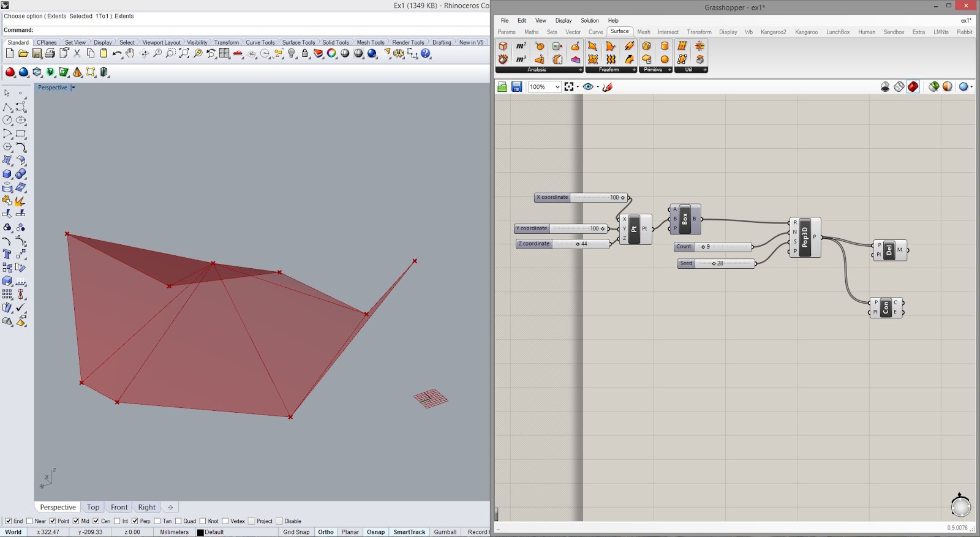Toggle Grid Snap in status bar

(x=296, y=532)
